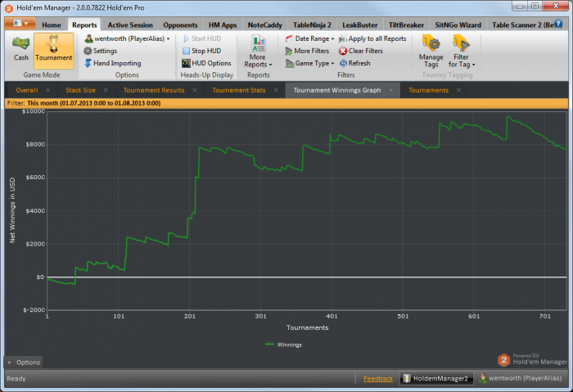
Task: Click Start HUD
Action: pyautogui.click(x=202, y=38)
